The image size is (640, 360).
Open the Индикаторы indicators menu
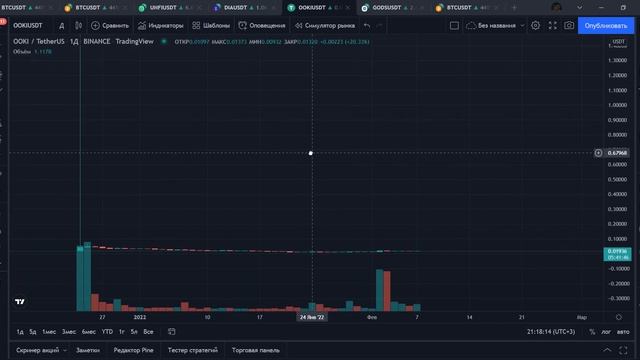(160, 25)
